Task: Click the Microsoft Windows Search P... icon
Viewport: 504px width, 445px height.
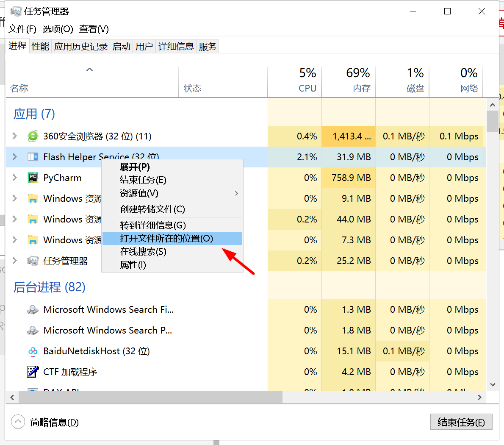Action: click(x=33, y=330)
